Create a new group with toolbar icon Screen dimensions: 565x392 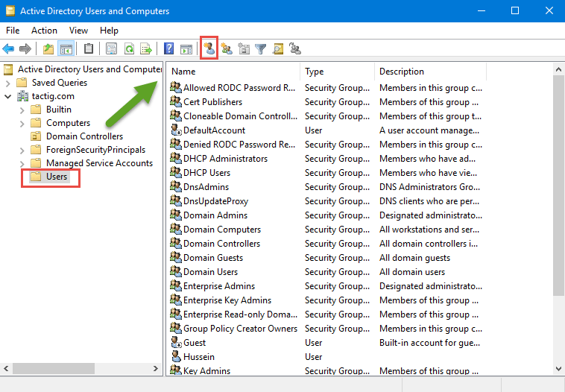tap(227, 48)
